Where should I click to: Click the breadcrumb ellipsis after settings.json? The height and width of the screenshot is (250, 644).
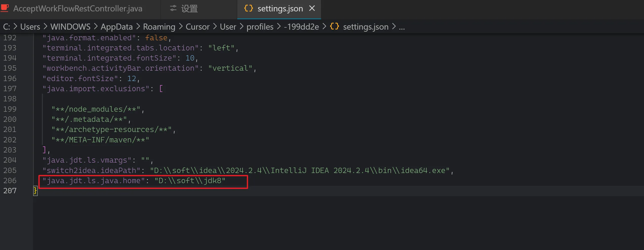(x=402, y=27)
